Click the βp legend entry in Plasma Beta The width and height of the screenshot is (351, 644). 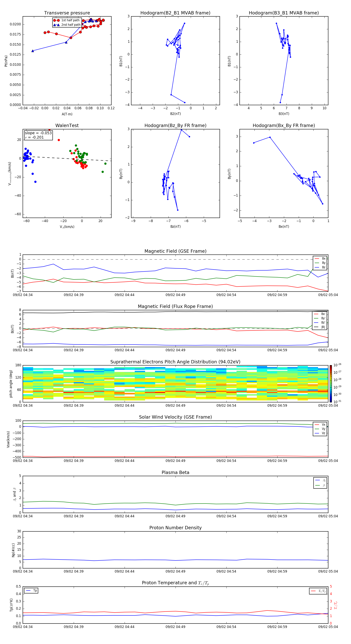tap(320, 480)
